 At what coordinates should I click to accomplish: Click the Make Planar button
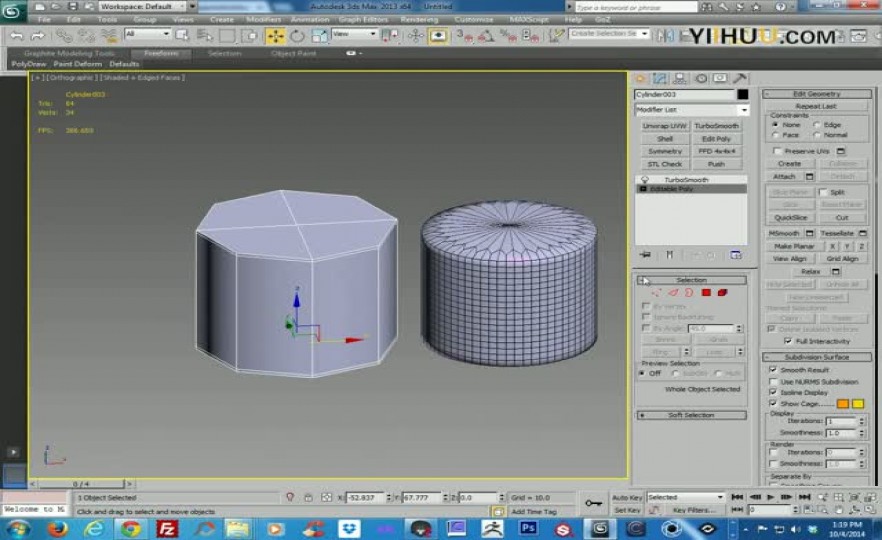(x=794, y=246)
